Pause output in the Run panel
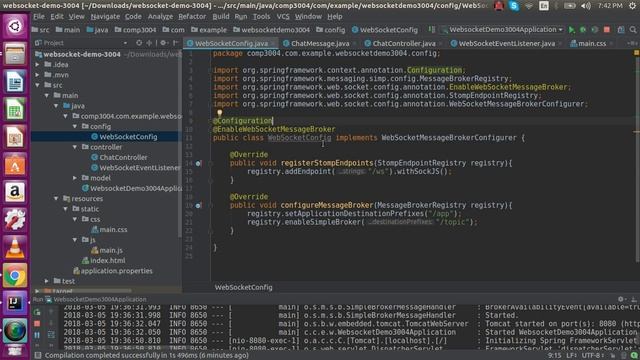The width and height of the screenshot is (640, 360). click(37, 335)
